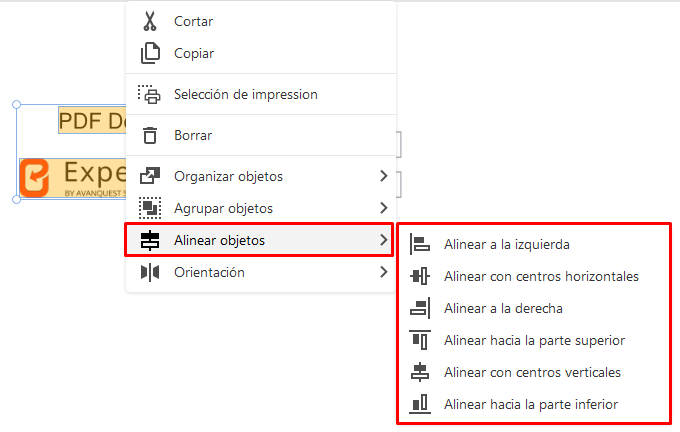Select the Copiar menu entry

point(261,53)
